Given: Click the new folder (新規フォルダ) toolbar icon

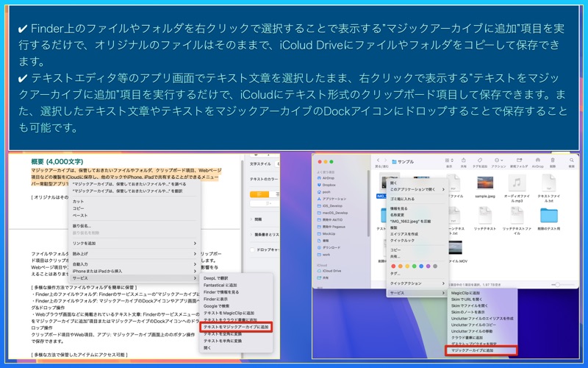Looking at the screenshot, I should click(519, 160).
